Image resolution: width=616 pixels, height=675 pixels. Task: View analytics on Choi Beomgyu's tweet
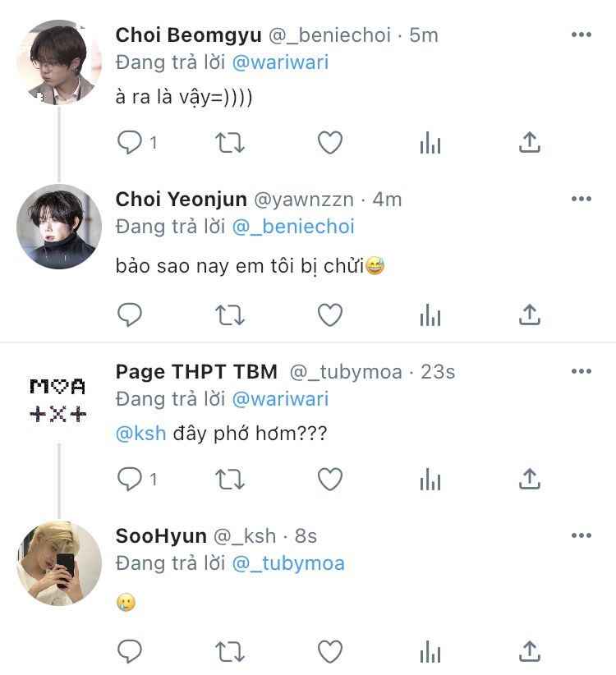click(430, 143)
